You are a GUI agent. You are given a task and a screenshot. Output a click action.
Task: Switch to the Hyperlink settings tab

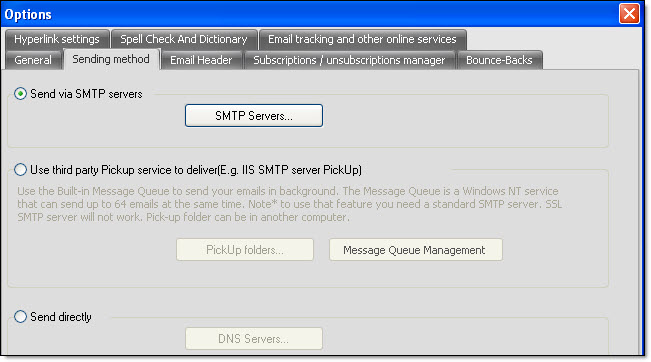pyautogui.click(x=57, y=39)
